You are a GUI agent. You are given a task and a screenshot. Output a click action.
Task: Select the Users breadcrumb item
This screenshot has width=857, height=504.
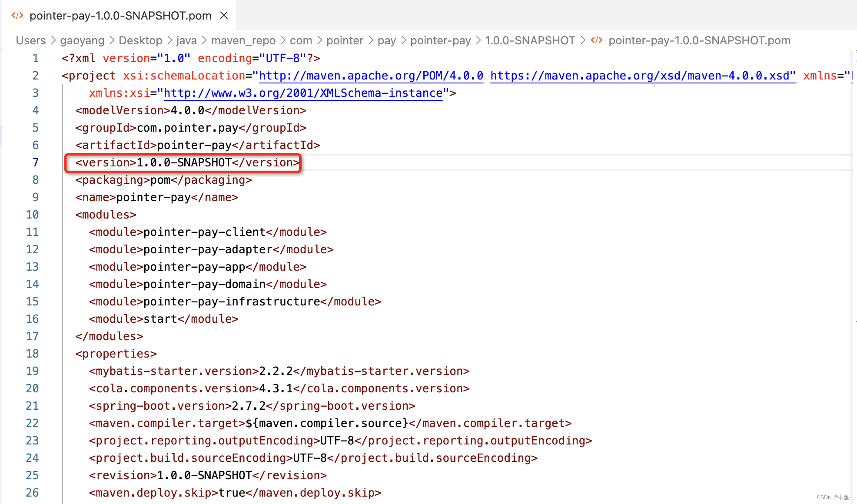click(30, 40)
